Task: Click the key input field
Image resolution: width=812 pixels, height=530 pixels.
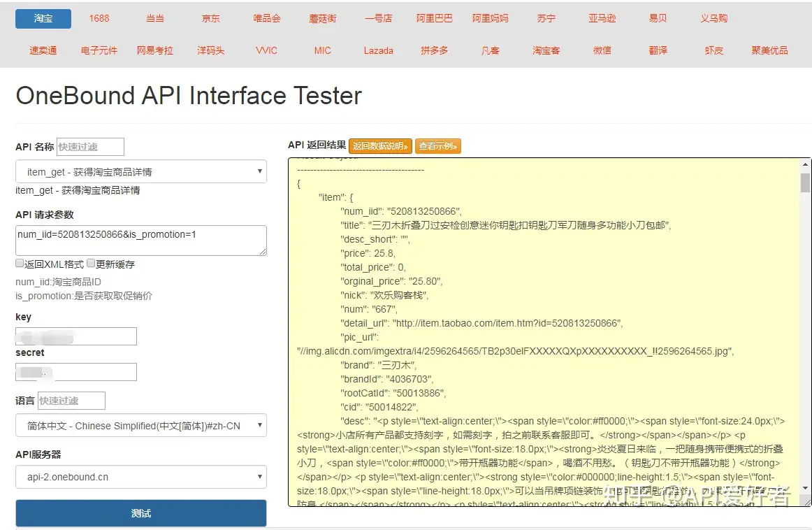Action: [x=76, y=336]
